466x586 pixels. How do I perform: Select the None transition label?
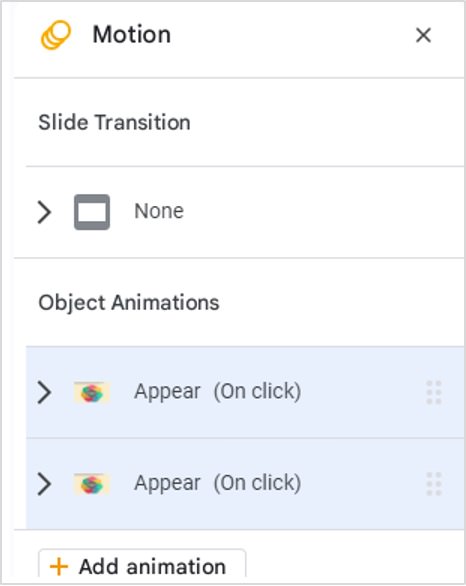pyautogui.click(x=159, y=211)
